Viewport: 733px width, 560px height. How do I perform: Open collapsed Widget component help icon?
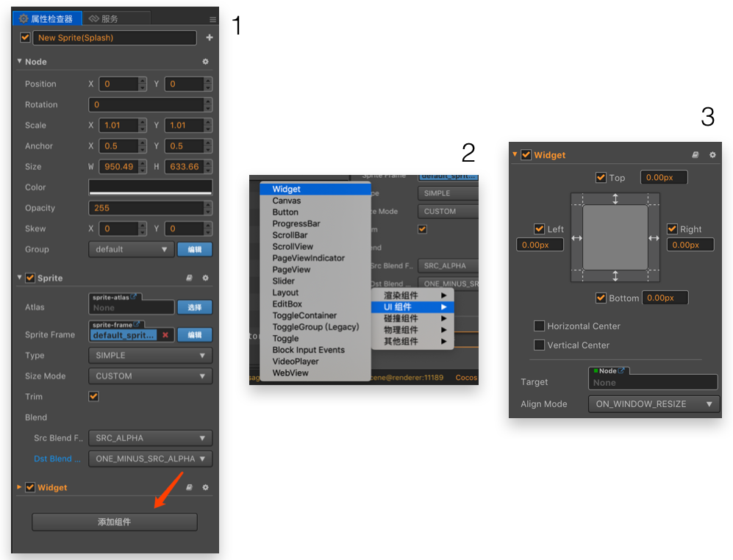(190, 487)
